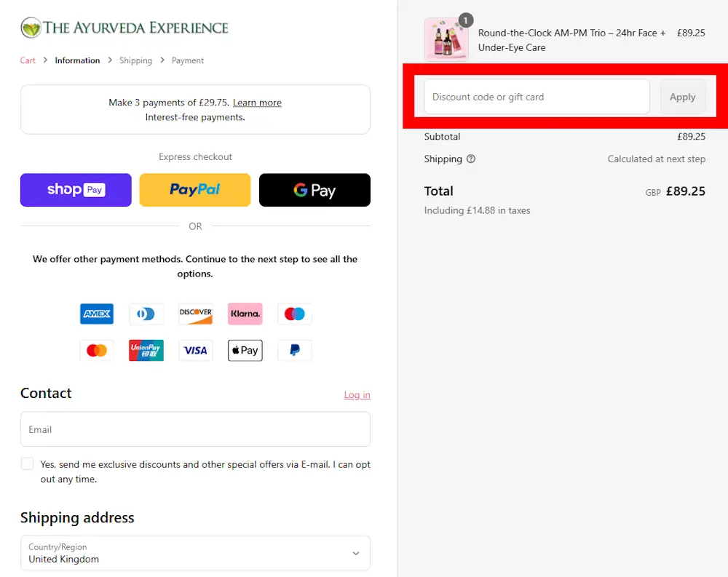Focus the Email input field
Image resolution: width=728 pixels, height=577 pixels.
[x=195, y=429]
